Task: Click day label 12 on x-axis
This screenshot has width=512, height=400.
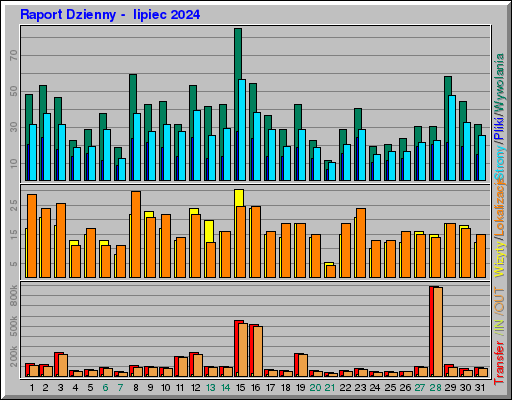Action: pyautogui.click(x=195, y=388)
